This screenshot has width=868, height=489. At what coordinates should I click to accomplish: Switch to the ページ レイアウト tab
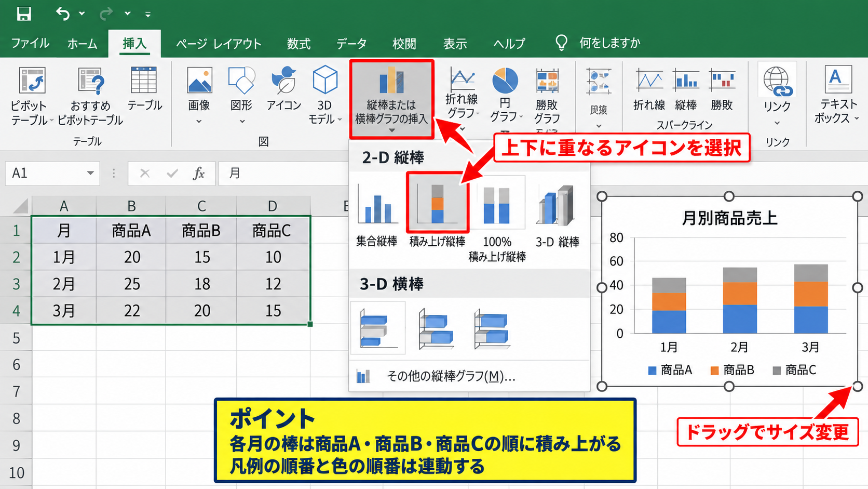[x=219, y=44]
